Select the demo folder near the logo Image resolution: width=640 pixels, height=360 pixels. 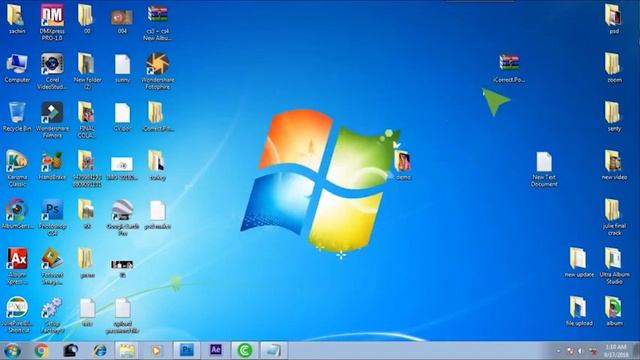coord(403,165)
